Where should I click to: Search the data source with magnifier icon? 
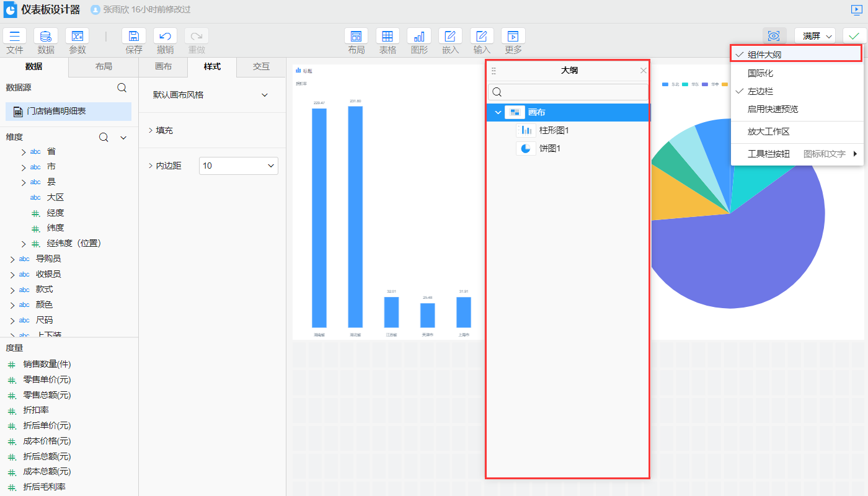122,88
